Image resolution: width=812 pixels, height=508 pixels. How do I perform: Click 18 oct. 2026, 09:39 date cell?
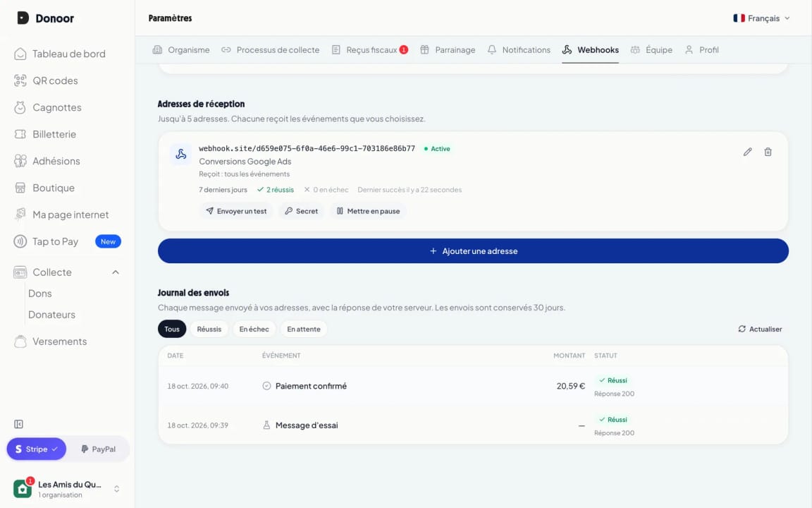(198, 425)
